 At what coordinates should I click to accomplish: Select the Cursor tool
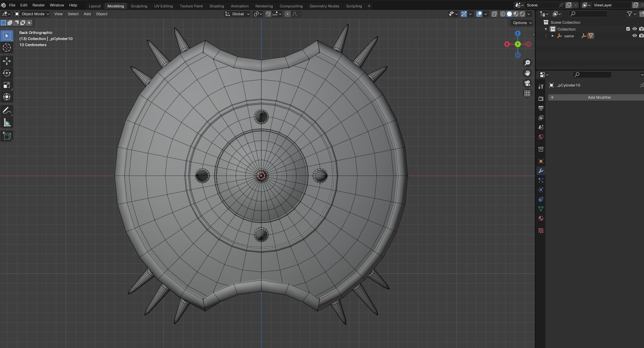tap(7, 48)
